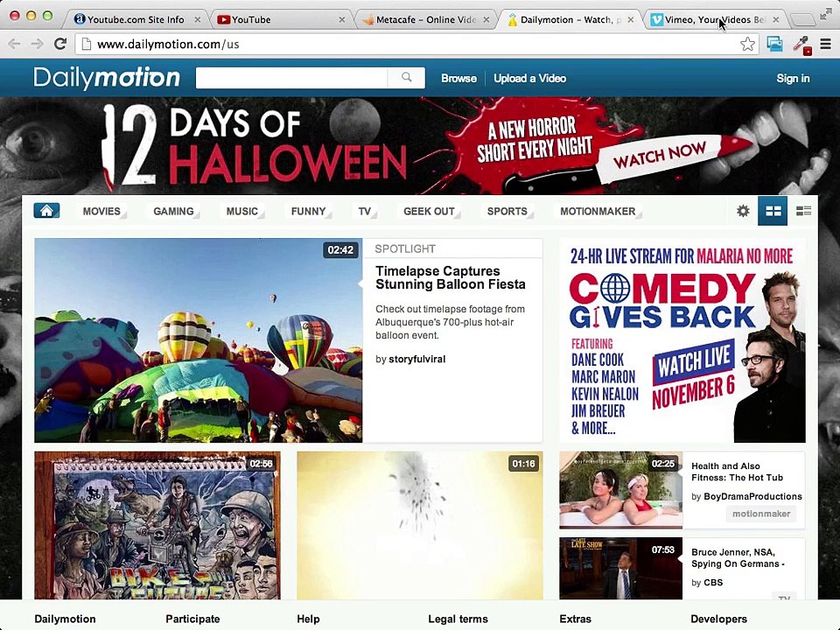The height and width of the screenshot is (630, 840).
Task: Open the settings gear in the category bar
Action: coord(743,211)
